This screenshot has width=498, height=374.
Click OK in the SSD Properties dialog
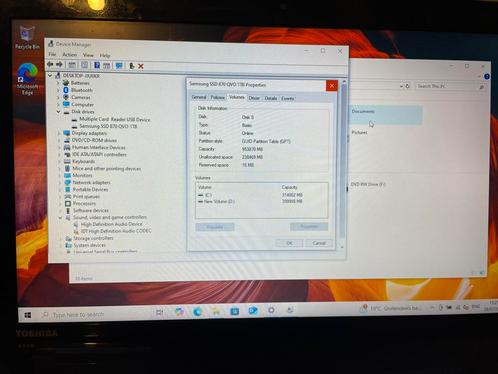(289, 243)
